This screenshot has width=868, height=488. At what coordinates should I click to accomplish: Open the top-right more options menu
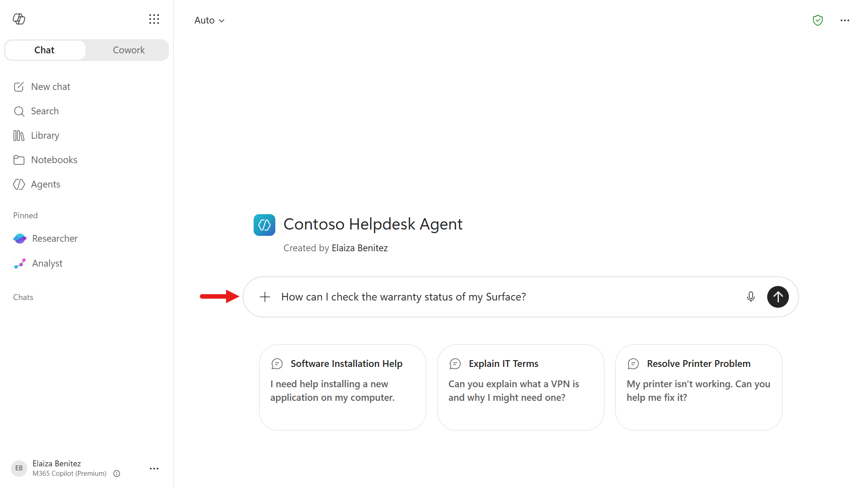[x=845, y=20]
